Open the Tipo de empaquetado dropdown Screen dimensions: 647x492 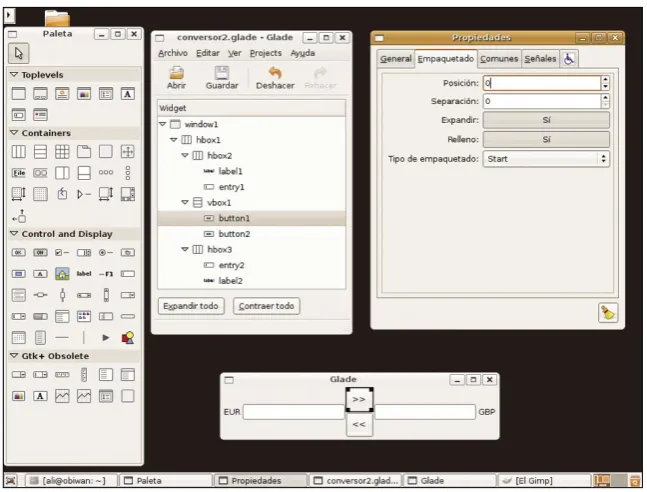tap(546, 159)
